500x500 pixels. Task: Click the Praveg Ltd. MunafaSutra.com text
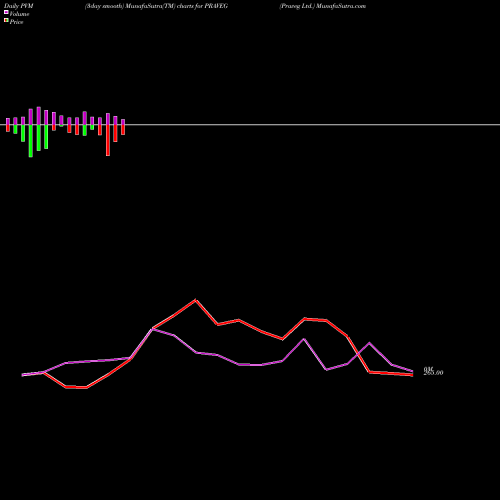click(323, 6)
